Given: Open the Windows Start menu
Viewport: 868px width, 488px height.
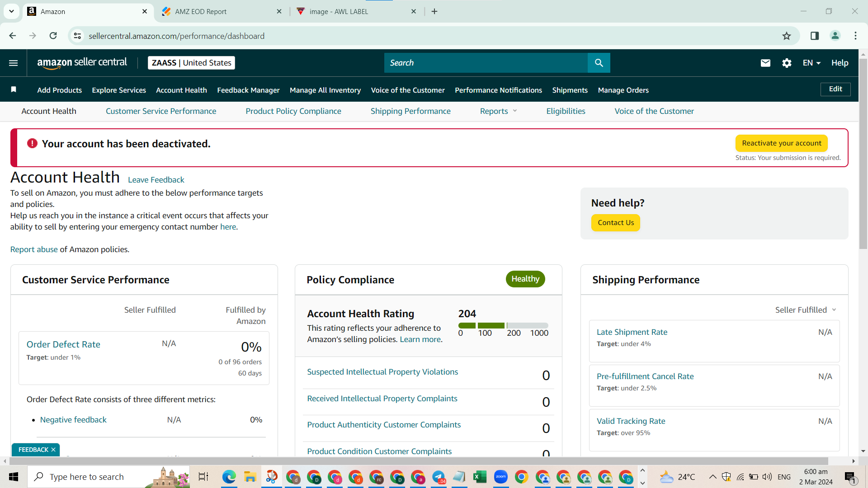Looking at the screenshot, I should tap(14, 477).
